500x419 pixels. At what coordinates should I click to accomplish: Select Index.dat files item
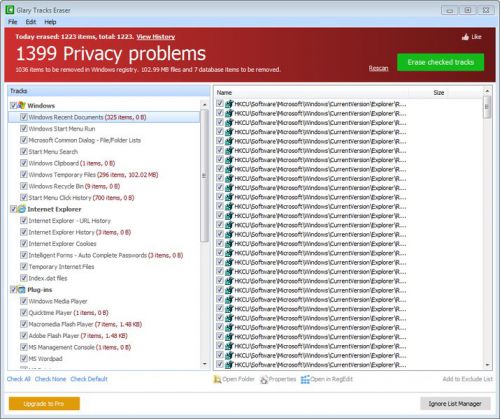(x=48, y=278)
